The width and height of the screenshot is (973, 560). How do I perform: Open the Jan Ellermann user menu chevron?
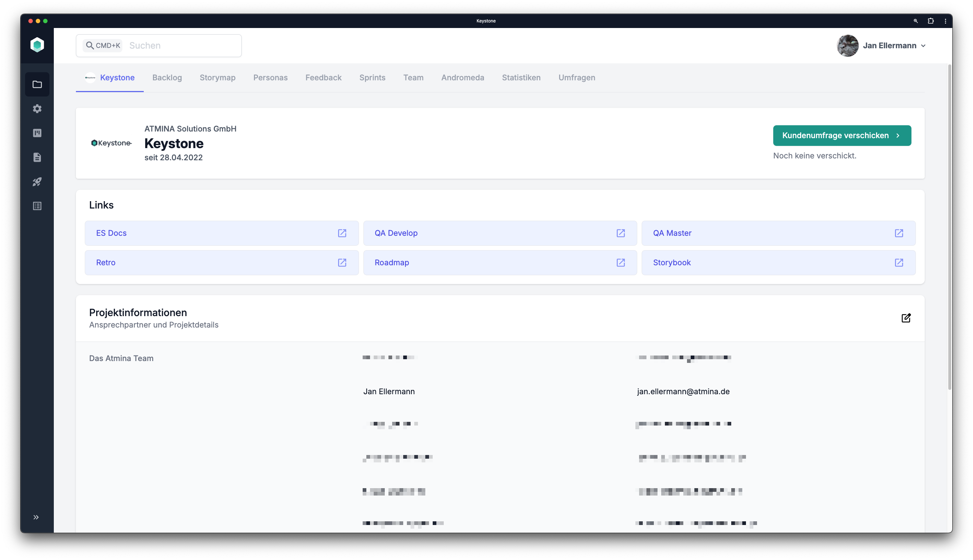[923, 46]
